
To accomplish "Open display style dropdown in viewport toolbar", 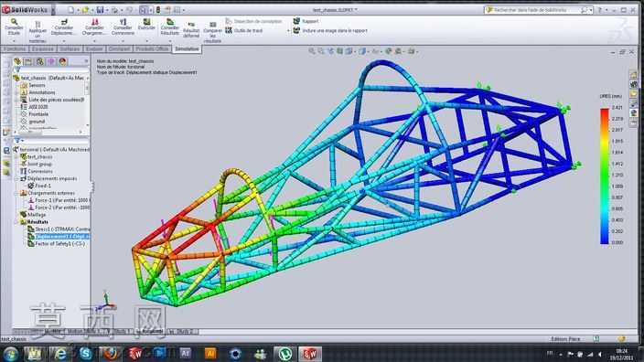I will (x=368, y=51).
